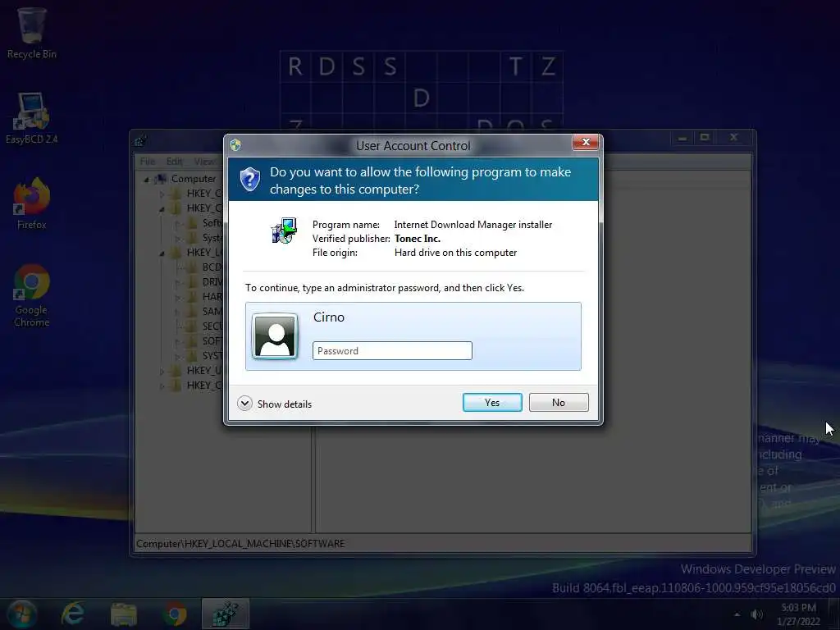Viewport: 840px width, 630px height.
Task: Launch EasyBCD 2.4 from the desktop
Action: click(x=32, y=118)
